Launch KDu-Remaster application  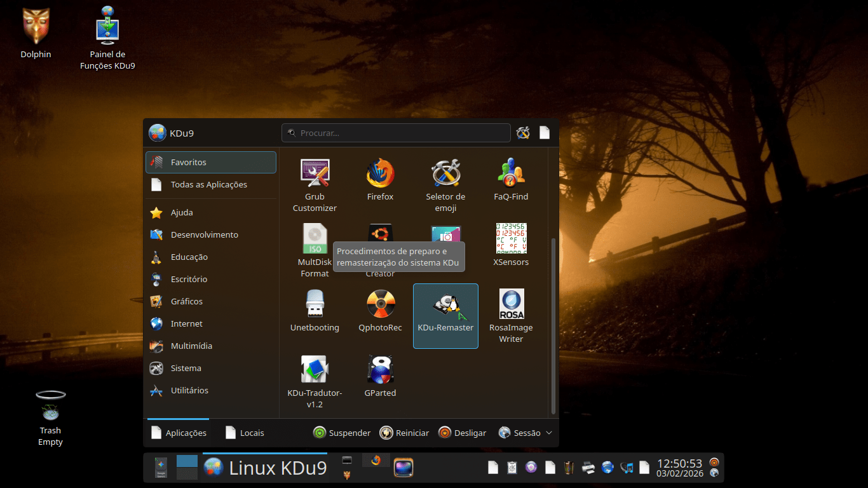pos(445,316)
